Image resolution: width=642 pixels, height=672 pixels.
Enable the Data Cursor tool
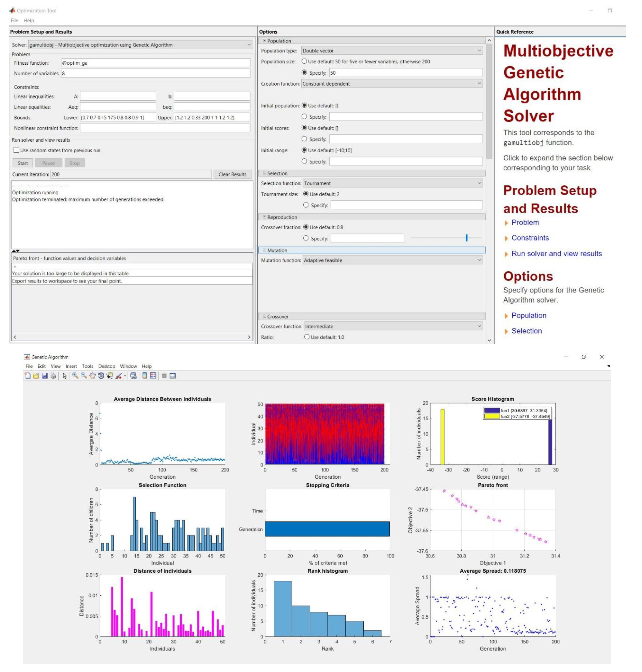click(110, 375)
